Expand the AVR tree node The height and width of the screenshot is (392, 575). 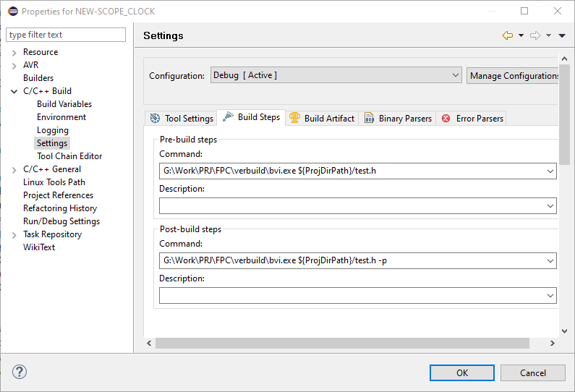click(14, 65)
